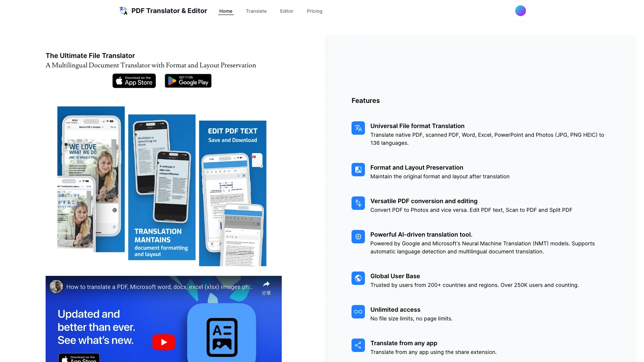
Task: Click the Universal File Format Translation icon
Action: 358,128
